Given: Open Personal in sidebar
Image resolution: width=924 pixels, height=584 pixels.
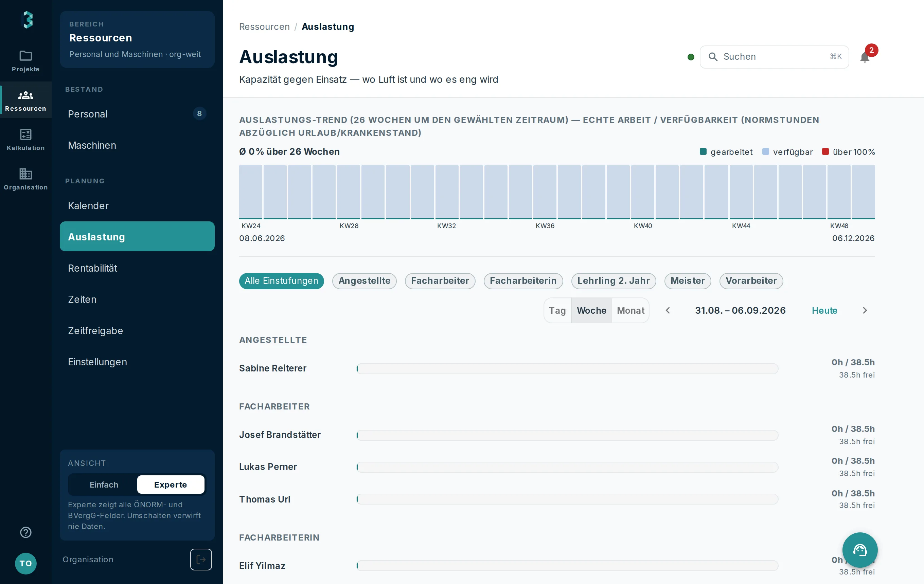Looking at the screenshot, I should point(137,114).
